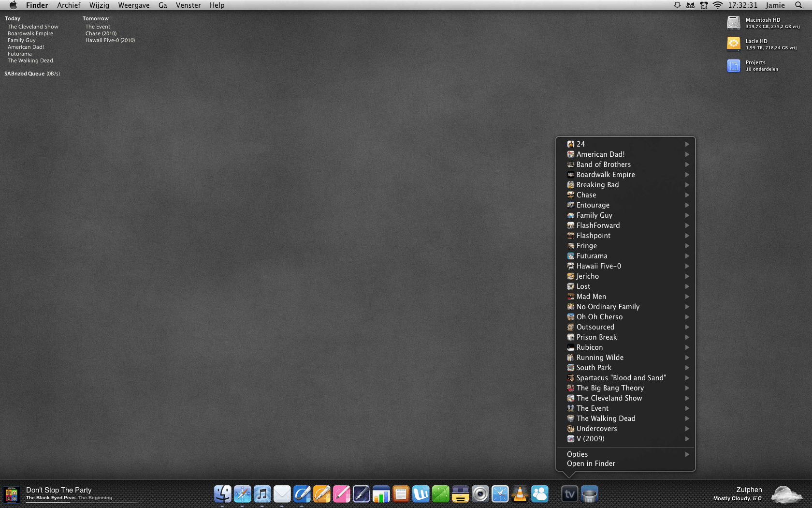Open the Mail envelope icon in dock
Viewport: 812px width, 508px height.
(x=282, y=494)
